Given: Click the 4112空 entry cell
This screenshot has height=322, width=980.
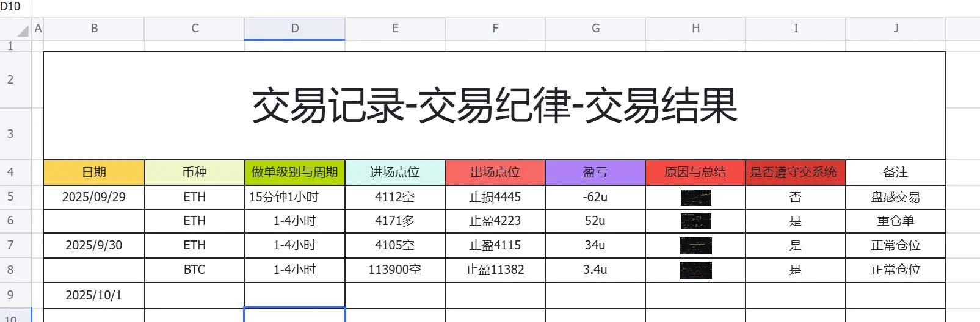Looking at the screenshot, I should (395, 197).
